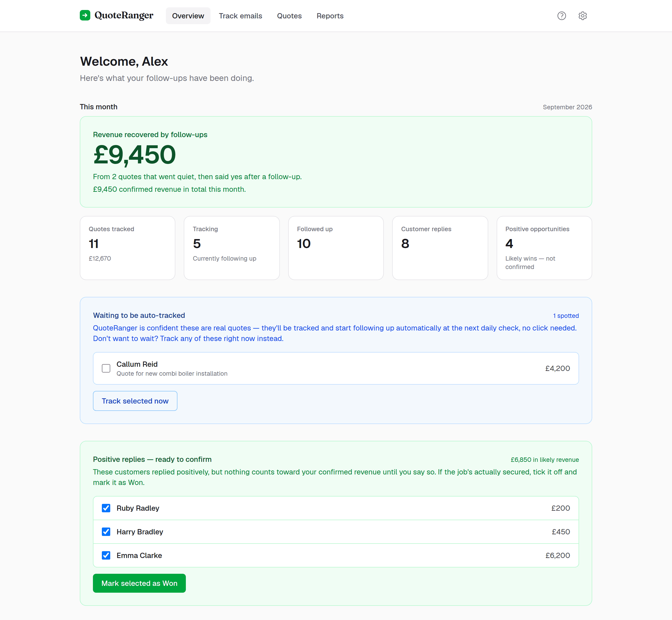The image size is (672, 620).
Task: Open the Followed up card
Action: (x=336, y=248)
